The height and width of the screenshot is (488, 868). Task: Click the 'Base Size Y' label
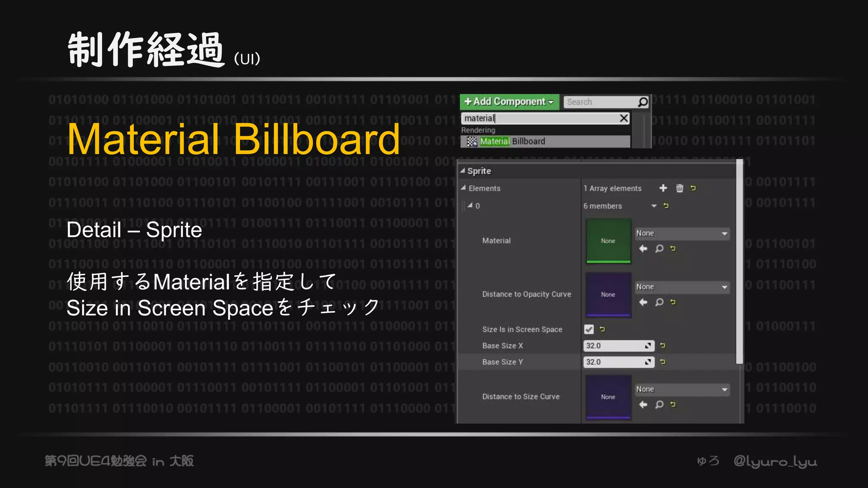(x=503, y=362)
